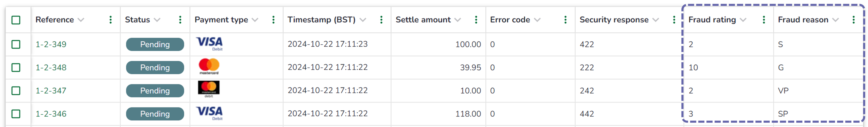Check the box for transaction 1-2-346
This screenshot has height=127, width=868.
pyautogui.click(x=16, y=114)
